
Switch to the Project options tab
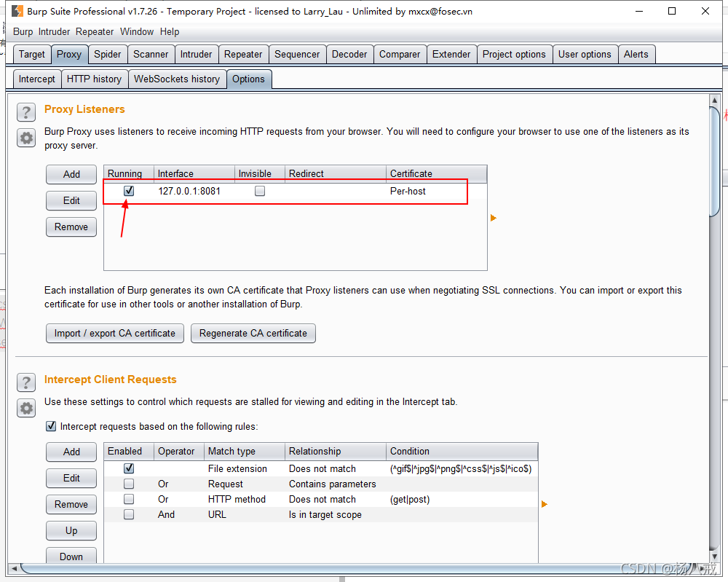click(515, 55)
